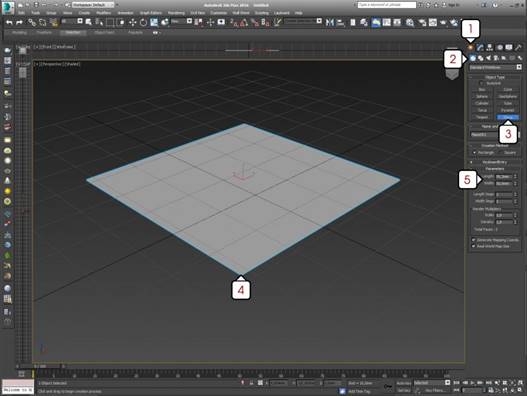Click the Redo arrow in main toolbar

click(19, 22)
